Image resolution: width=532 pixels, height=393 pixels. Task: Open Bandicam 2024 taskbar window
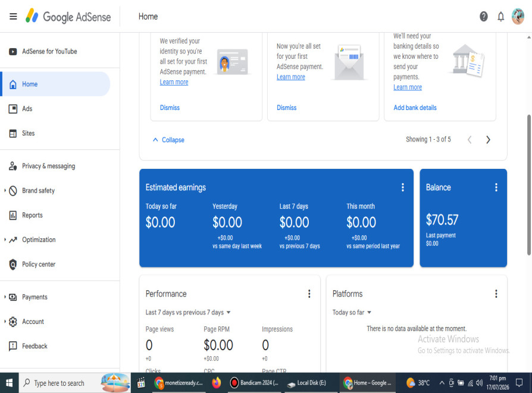(x=255, y=383)
